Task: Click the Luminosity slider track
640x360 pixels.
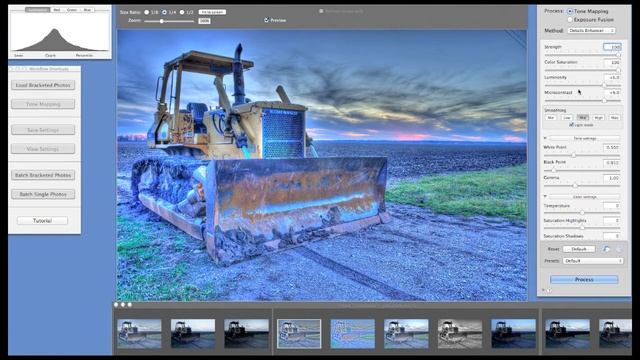Action: click(582, 85)
